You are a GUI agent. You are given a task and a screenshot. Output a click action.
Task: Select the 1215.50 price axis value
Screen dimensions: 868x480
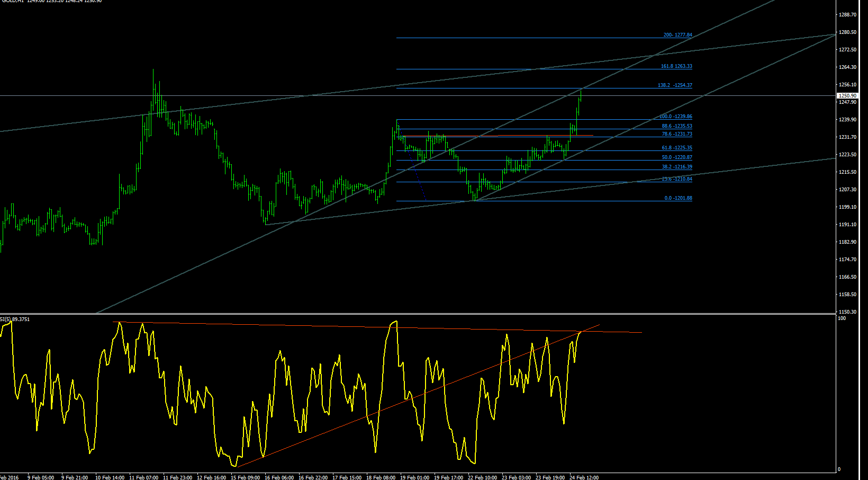pos(847,172)
